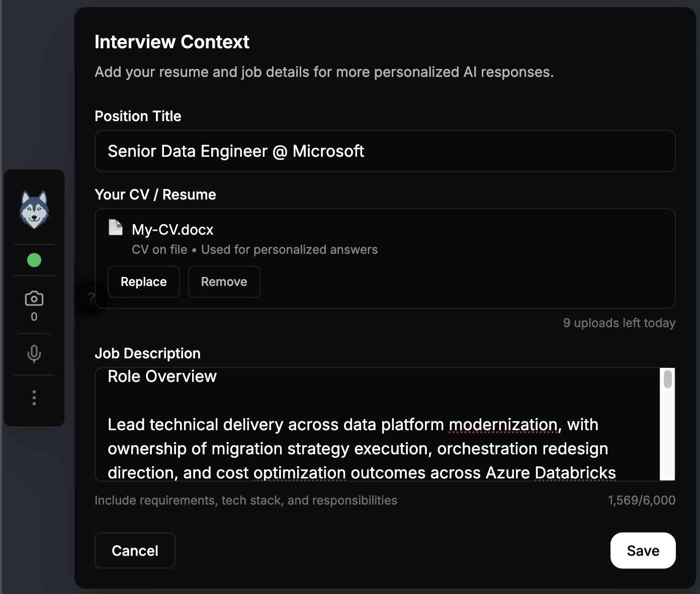
Task: Click the Job Description scrollbar thumb
Action: click(x=668, y=379)
